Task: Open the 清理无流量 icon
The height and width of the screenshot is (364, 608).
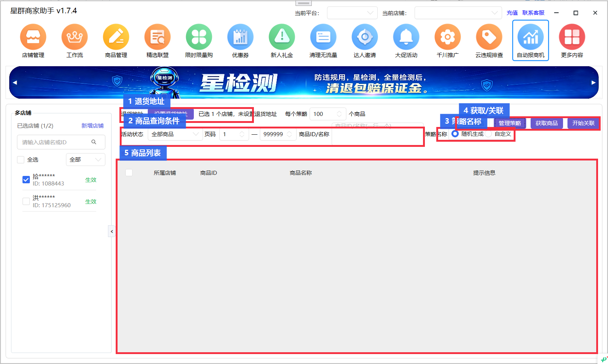Action: [x=324, y=37]
